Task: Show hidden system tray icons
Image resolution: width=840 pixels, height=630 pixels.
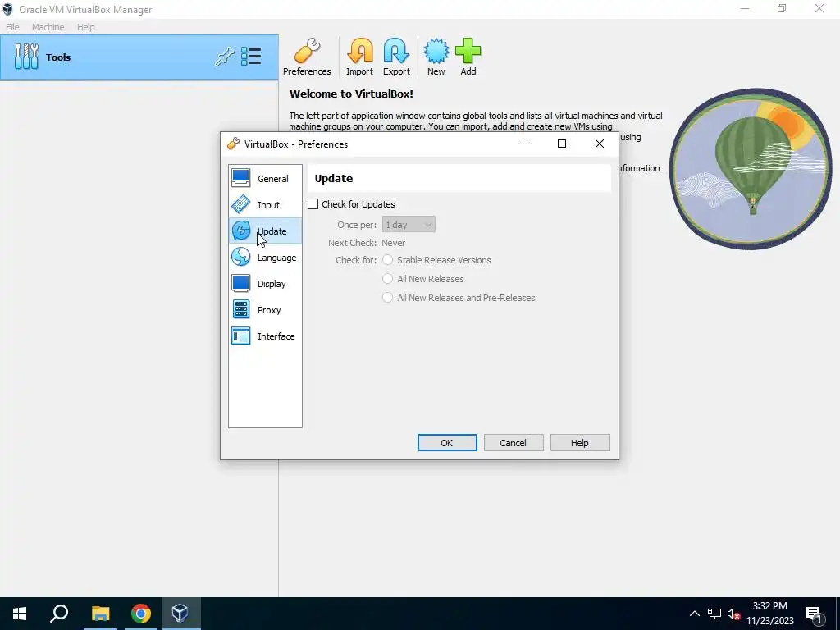Action: pos(694,614)
